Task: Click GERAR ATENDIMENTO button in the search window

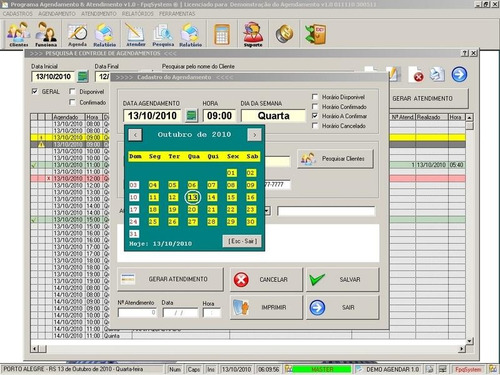Action: 429,99
